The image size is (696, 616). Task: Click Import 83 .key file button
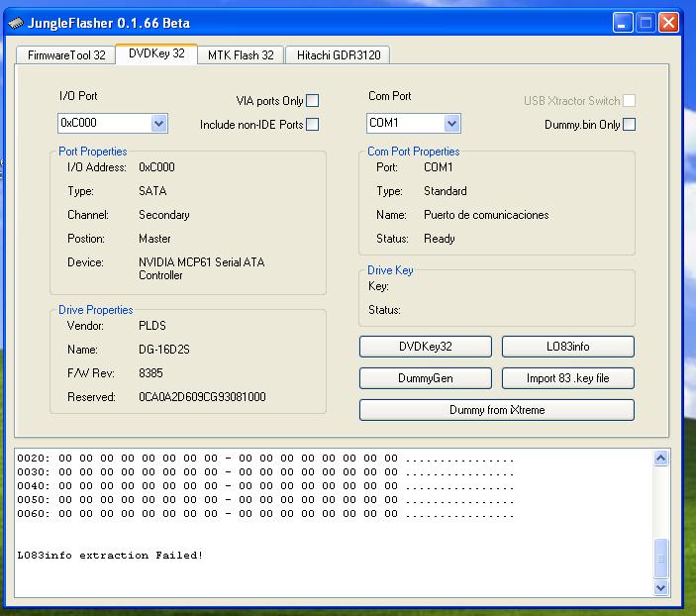point(567,378)
